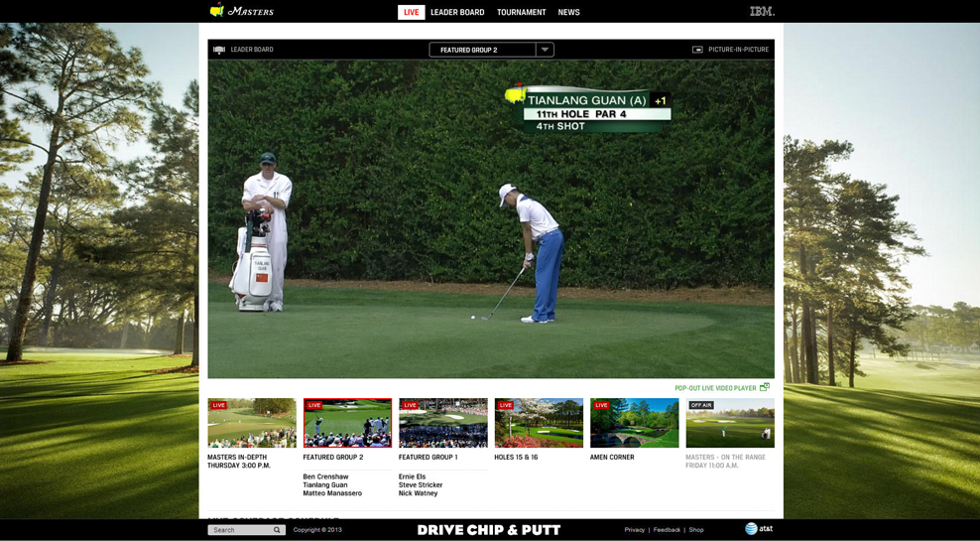Click the leader board icon in player bar
Viewport: 980px width, 541px height.
[x=219, y=50]
